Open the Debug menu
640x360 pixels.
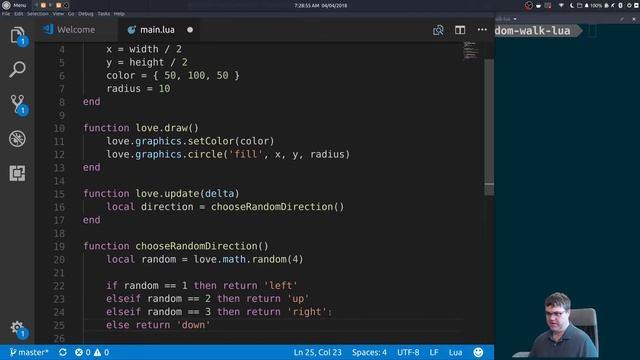click(x=86, y=14)
